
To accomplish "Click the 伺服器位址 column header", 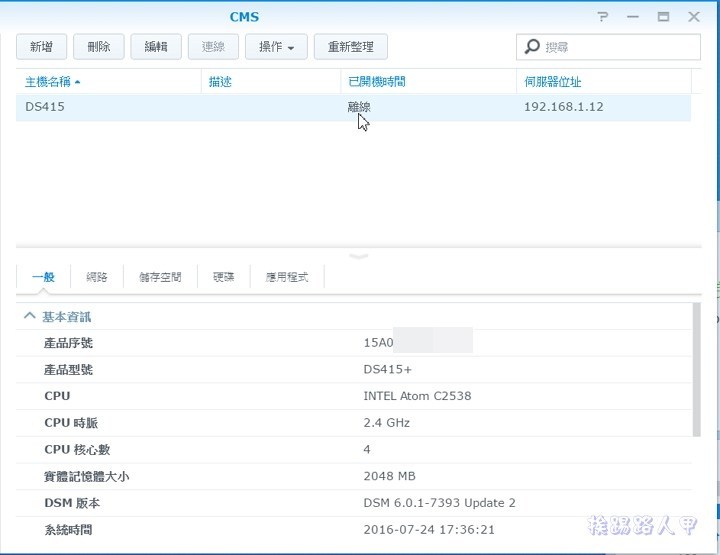I will tap(553, 82).
